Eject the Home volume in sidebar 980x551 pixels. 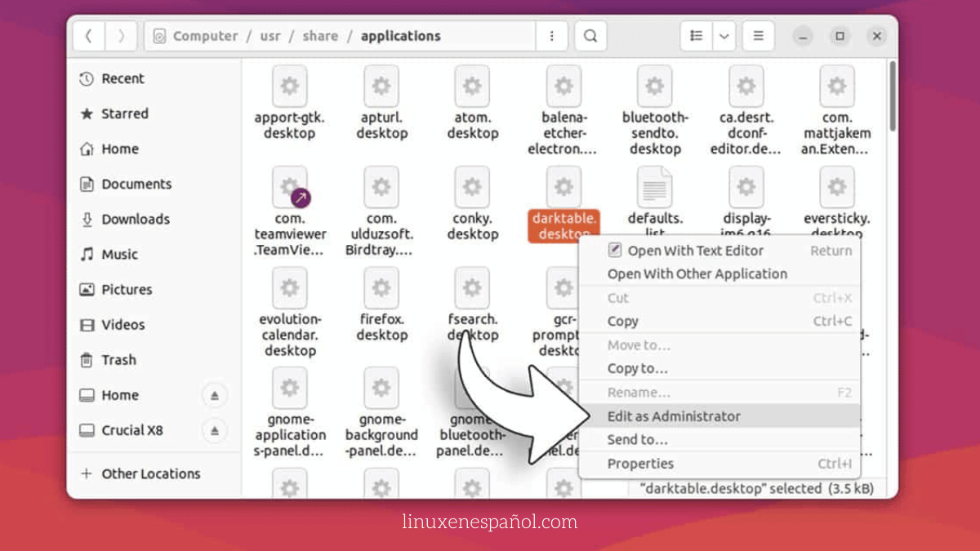(x=215, y=395)
